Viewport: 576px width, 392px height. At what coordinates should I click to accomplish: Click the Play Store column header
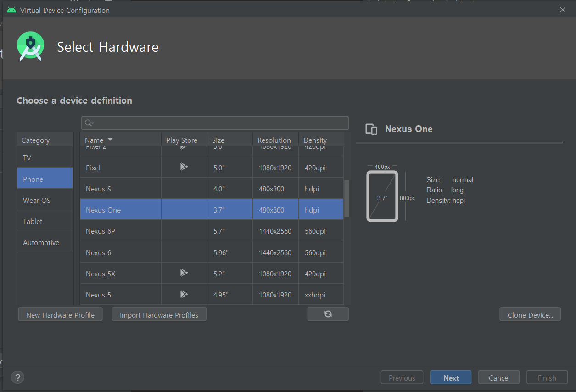pyautogui.click(x=184, y=140)
